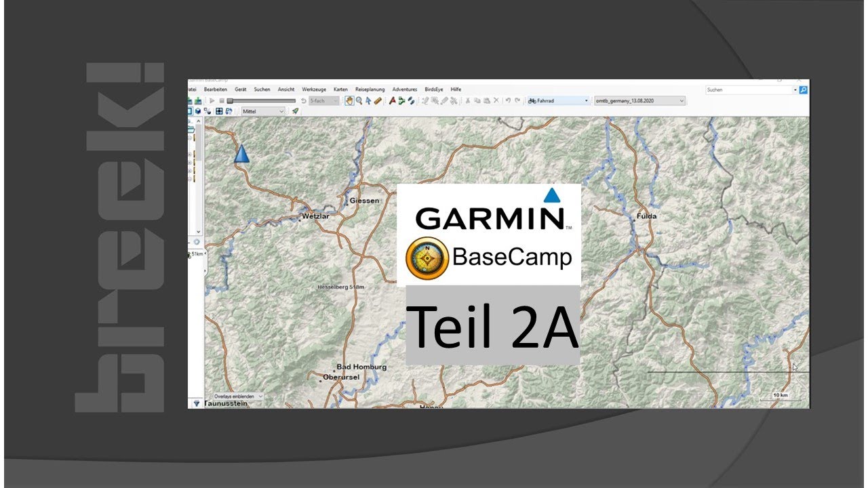Open the Adventures menu

pos(404,89)
